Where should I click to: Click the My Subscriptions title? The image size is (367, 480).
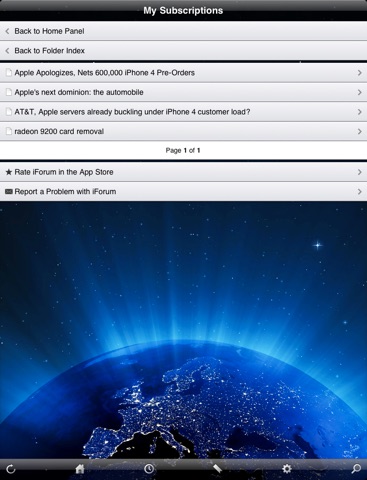[183, 10]
